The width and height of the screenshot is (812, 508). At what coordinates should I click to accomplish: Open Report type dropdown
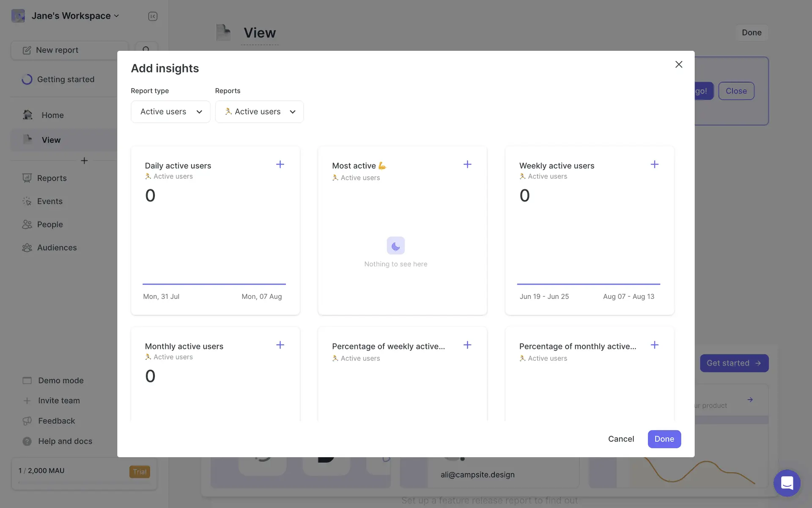(170, 112)
